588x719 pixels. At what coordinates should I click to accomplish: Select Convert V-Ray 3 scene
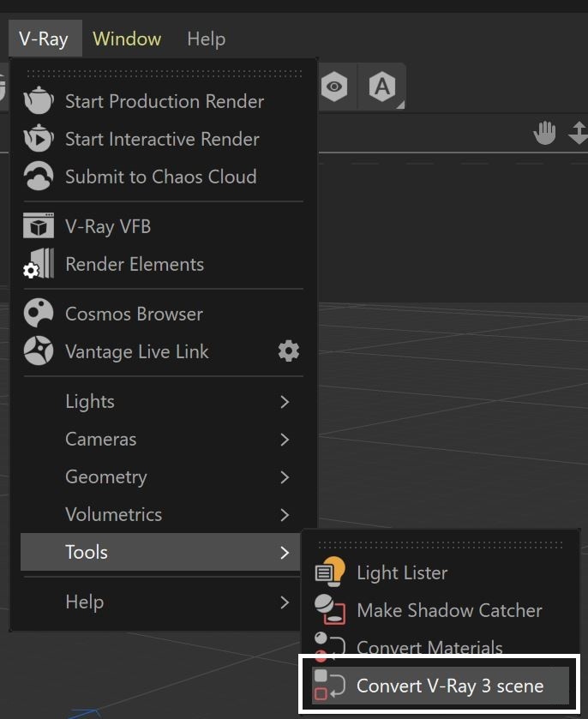tap(441, 686)
